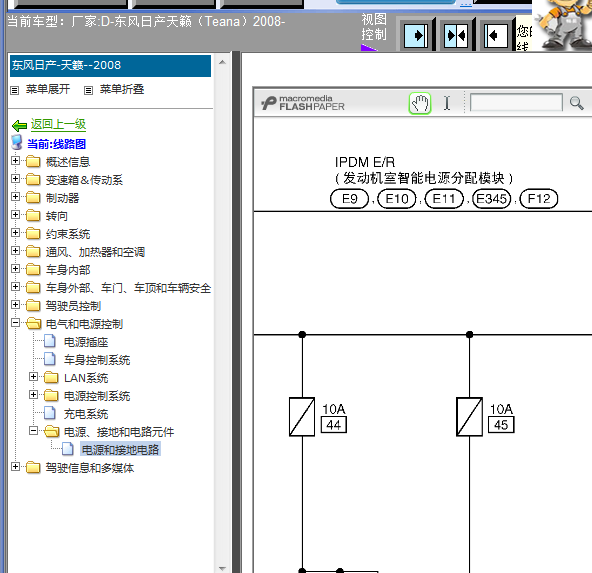
Task: Click the 制动器 folder icon
Action: click(33, 197)
